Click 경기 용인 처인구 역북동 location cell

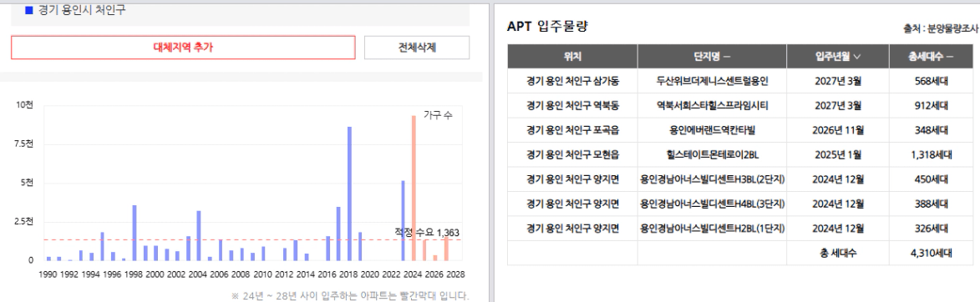pyautogui.click(x=572, y=105)
